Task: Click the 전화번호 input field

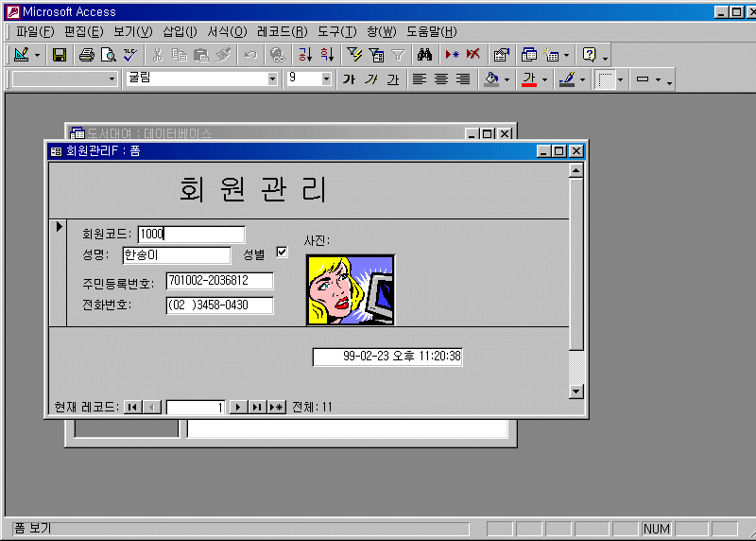Action: click(x=219, y=305)
